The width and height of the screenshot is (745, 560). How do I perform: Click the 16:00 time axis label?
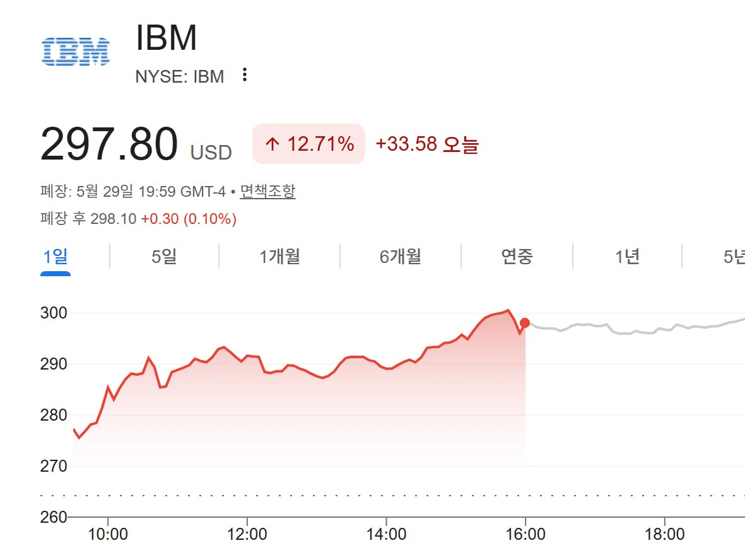525,534
